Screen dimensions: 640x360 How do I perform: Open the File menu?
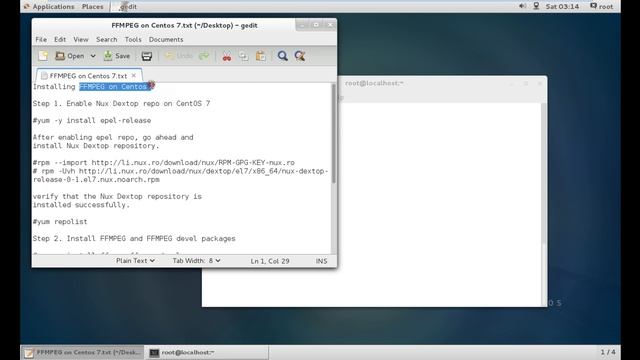pyautogui.click(x=41, y=40)
